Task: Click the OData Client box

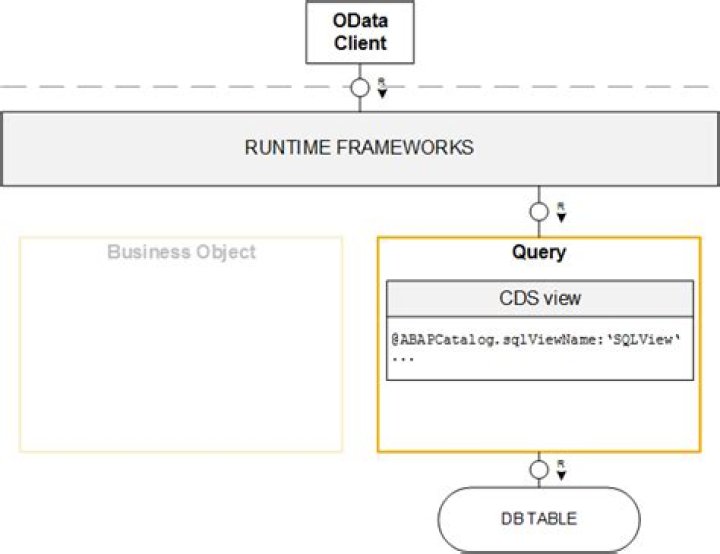Action: click(360, 33)
